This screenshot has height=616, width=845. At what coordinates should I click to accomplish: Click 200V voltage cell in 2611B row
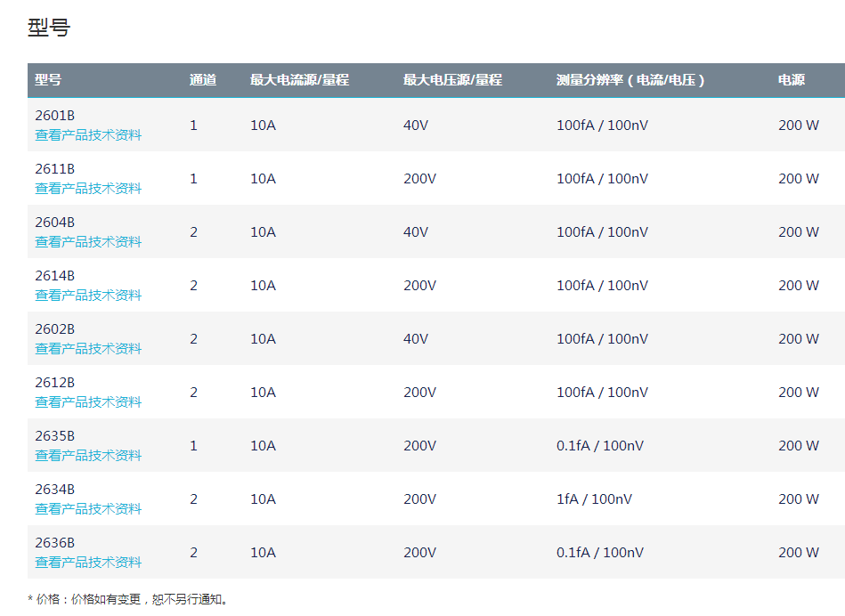419,178
